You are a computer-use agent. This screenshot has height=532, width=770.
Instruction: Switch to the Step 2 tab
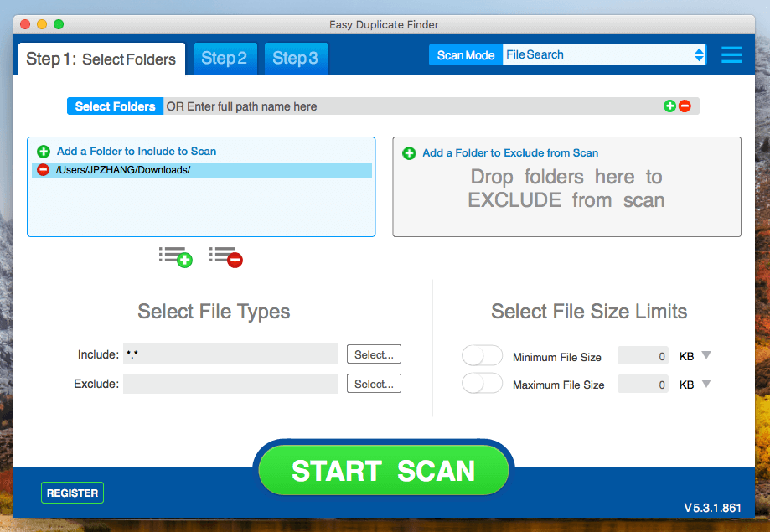coord(225,59)
